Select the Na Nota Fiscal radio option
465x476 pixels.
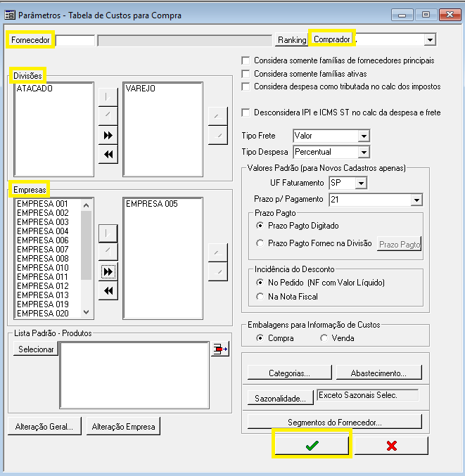point(260,297)
